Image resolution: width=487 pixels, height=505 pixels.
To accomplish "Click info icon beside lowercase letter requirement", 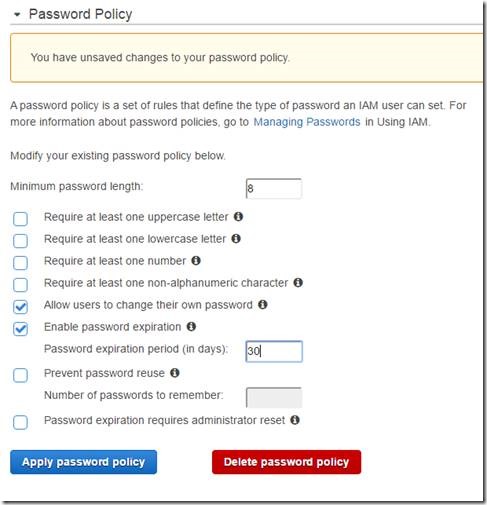I will click(x=236, y=239).
